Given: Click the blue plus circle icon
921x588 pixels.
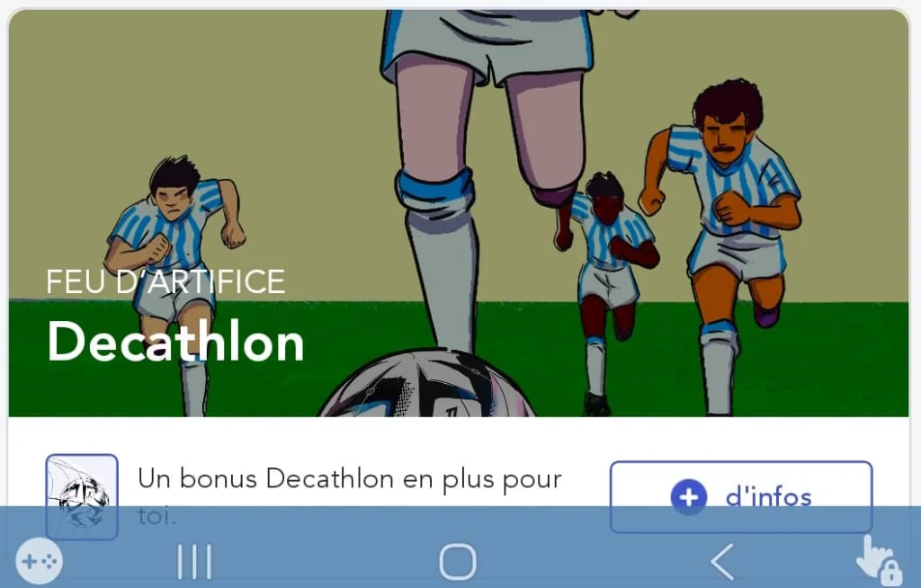Looking at the screenshot, I should tap(688, 497).
